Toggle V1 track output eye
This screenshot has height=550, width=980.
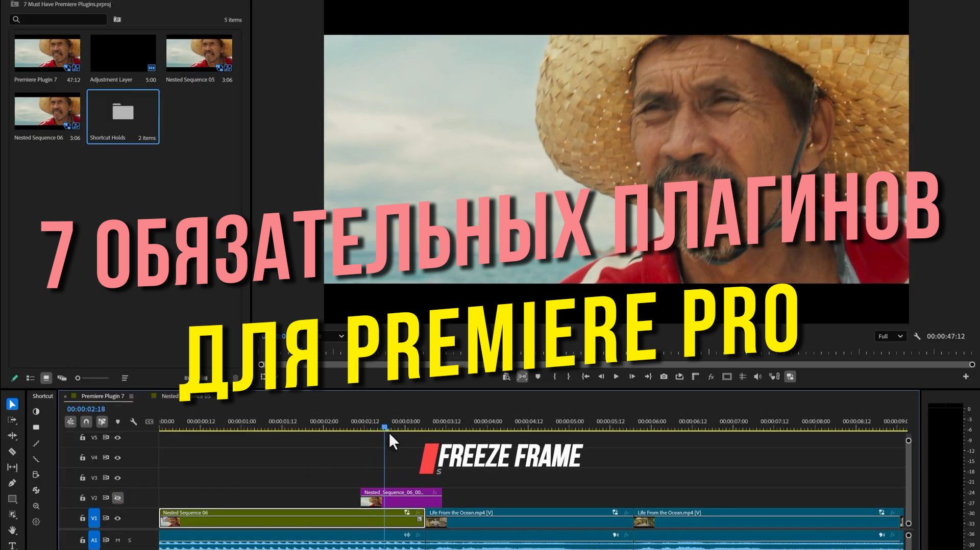coord(118,518)
